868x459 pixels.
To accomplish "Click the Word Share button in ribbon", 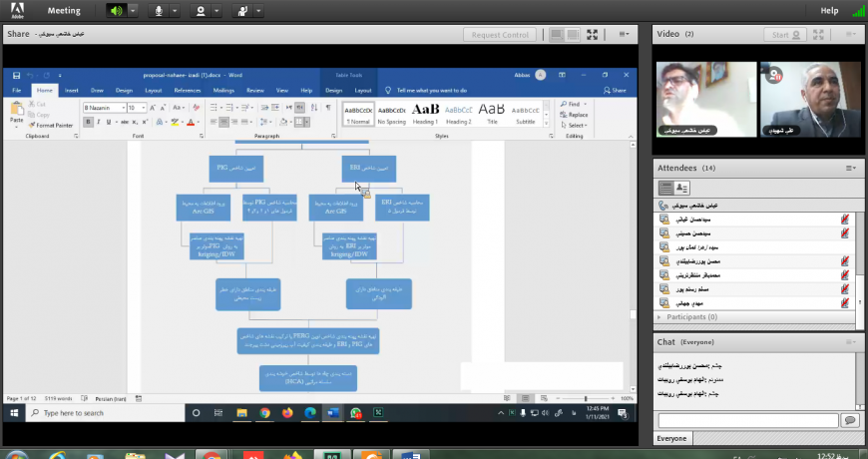I will pos(615,90).
